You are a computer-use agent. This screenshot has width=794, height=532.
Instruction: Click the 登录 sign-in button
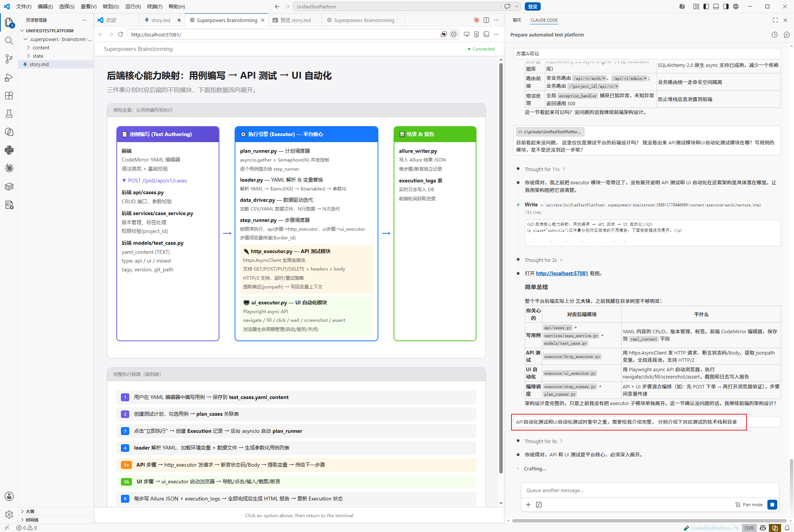pyautogui.click(x=532, y=6)
